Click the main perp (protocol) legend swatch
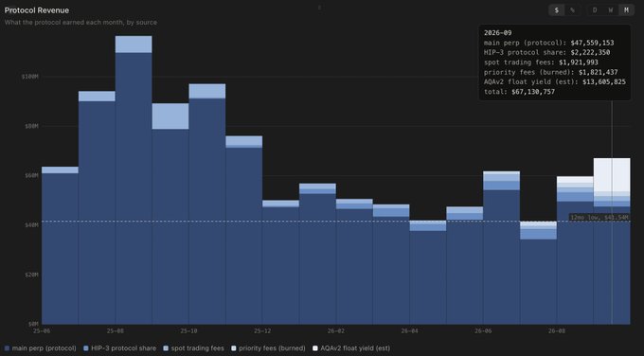Screen dimensions: 644x356 7,348
